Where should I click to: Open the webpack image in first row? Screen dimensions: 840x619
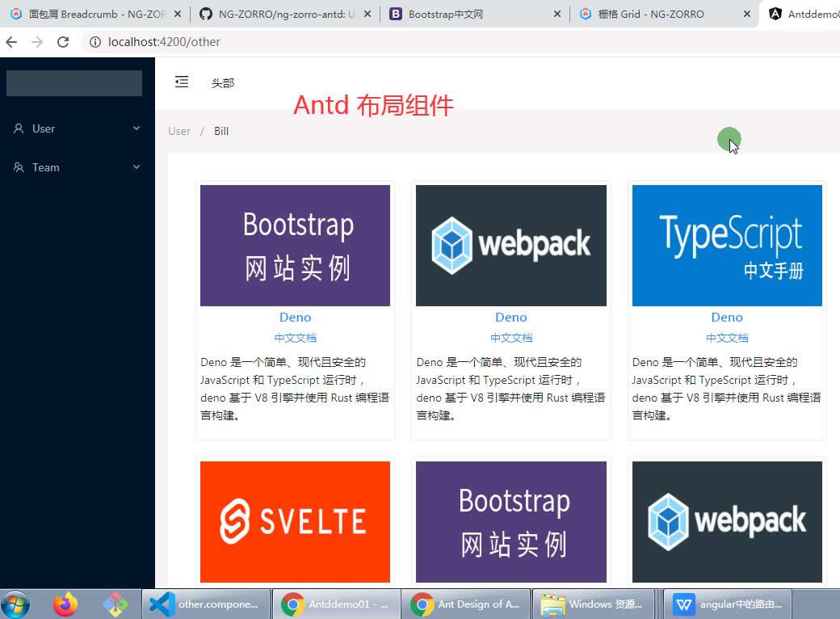(511, 246)
